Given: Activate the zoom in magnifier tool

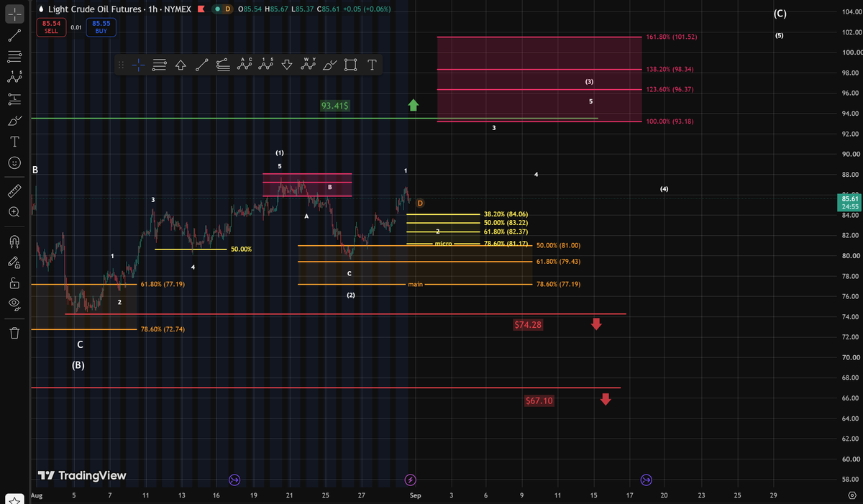Looking at the screenshot, I should click(x=15, y=212).
